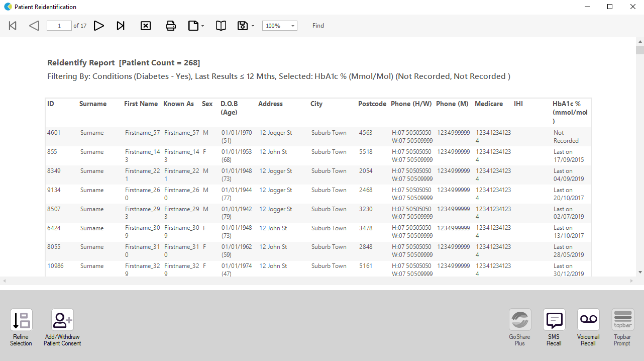Advance to the next report page
The height and width of the screenshot is (361, 644).
pos(99,26)
